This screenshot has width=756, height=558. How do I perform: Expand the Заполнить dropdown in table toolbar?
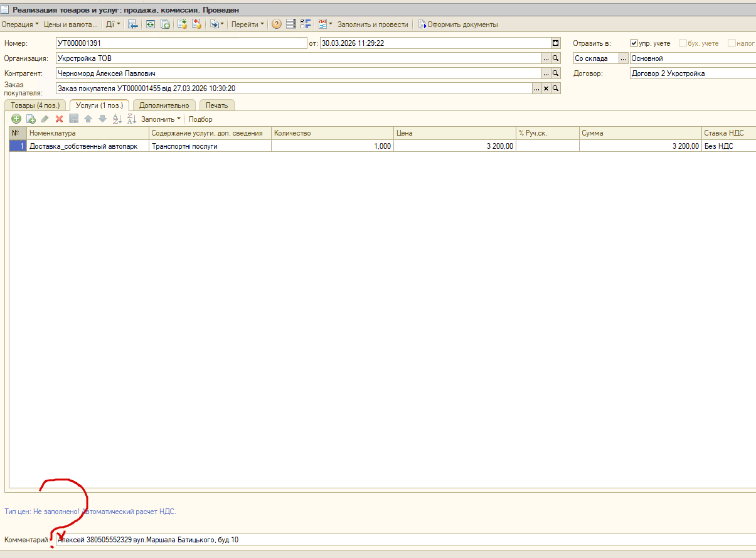pyautogui.click(x=161, y=119)
